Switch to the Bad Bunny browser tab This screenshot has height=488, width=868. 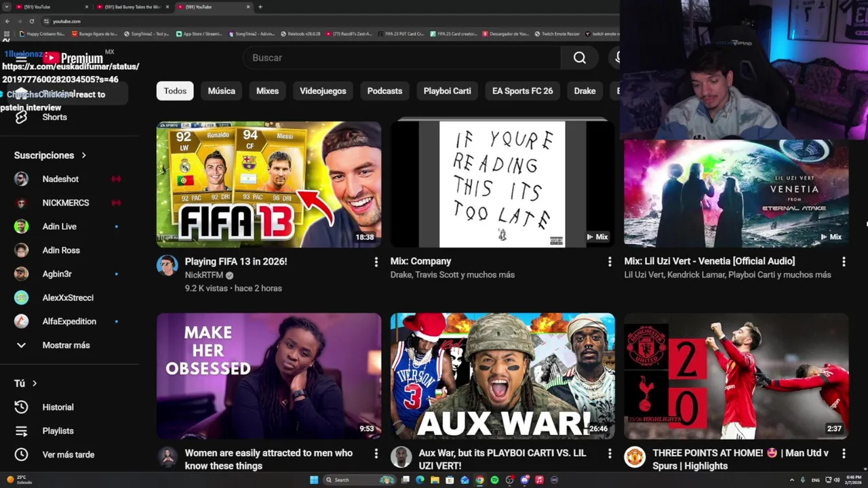tap(134, 7)
